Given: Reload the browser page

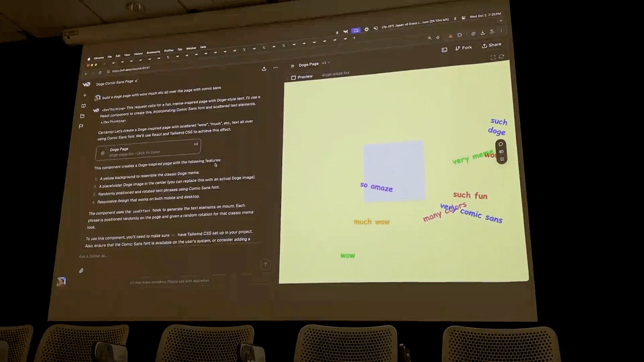Looking at the screenshot, I should [100, 72].
